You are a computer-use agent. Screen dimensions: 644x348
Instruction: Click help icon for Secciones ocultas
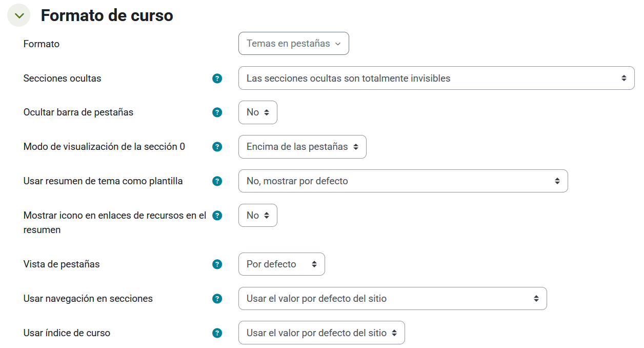click(217, 79)
